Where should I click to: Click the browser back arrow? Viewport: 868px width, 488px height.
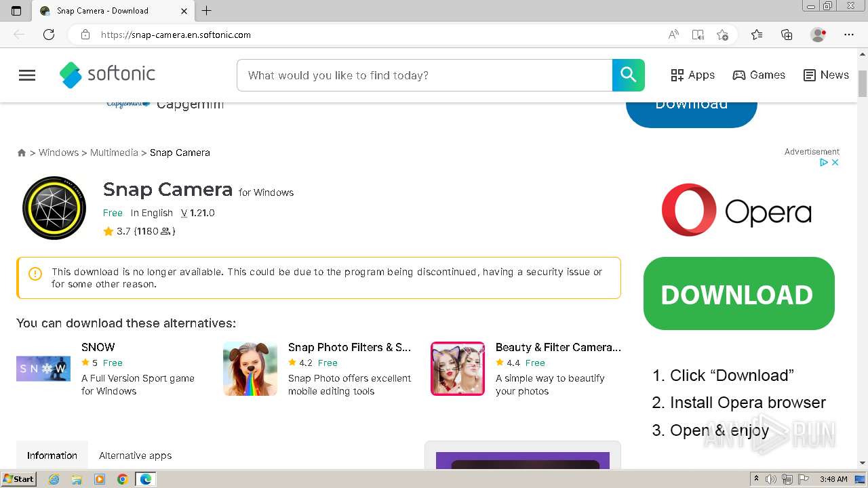pyautogui.click(x=19, y=35)
